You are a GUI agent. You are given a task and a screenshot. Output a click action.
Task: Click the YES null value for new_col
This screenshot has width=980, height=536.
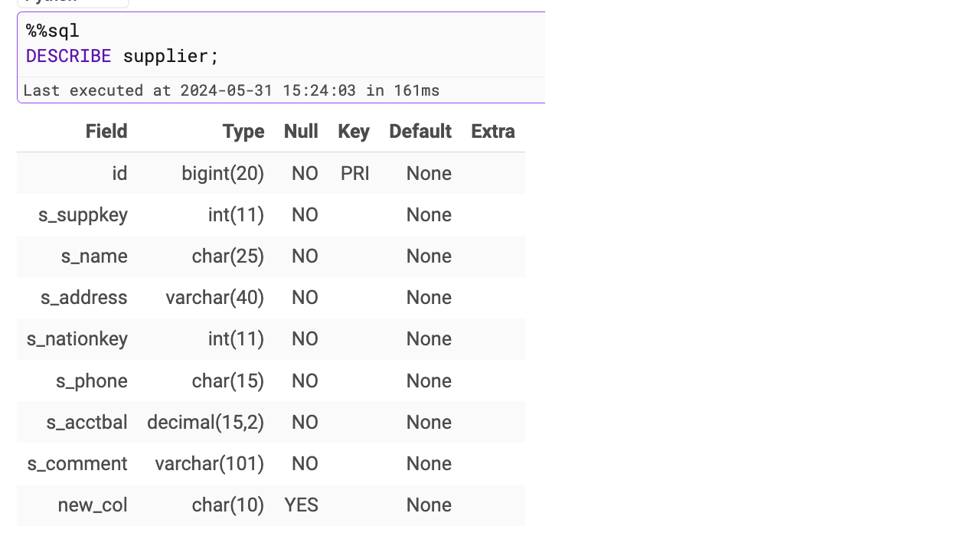pyautogui.click(x=302, y=505)
